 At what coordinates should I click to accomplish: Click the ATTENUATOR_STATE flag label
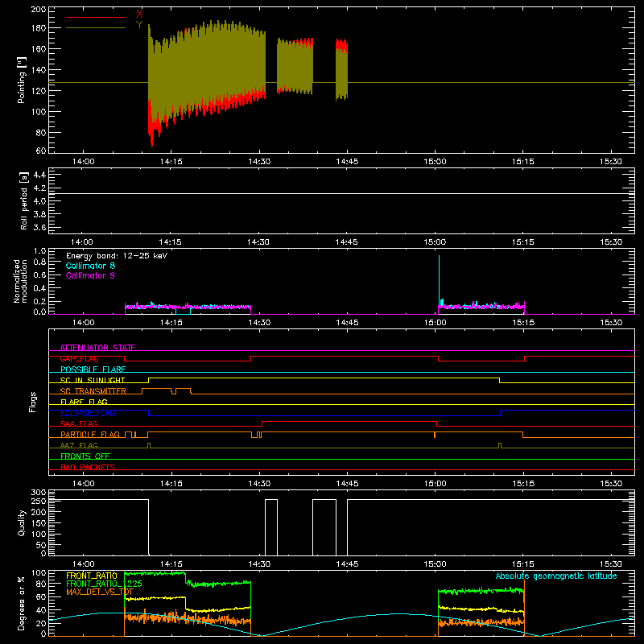click(97, 348)
